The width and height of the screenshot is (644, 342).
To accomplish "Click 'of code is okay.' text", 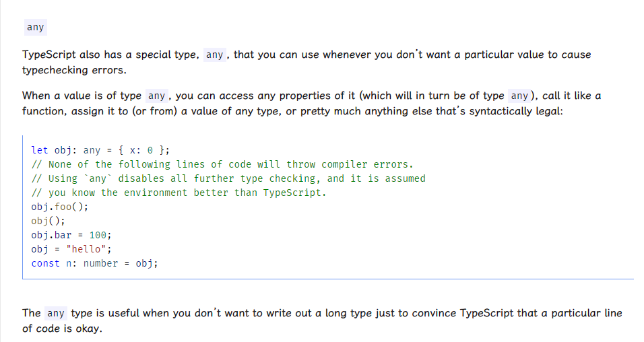I will click(62, 329).
